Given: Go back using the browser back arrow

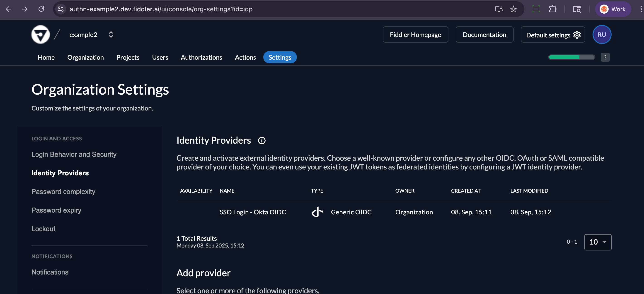Looking at the screenshot, I should pos(9,9).
